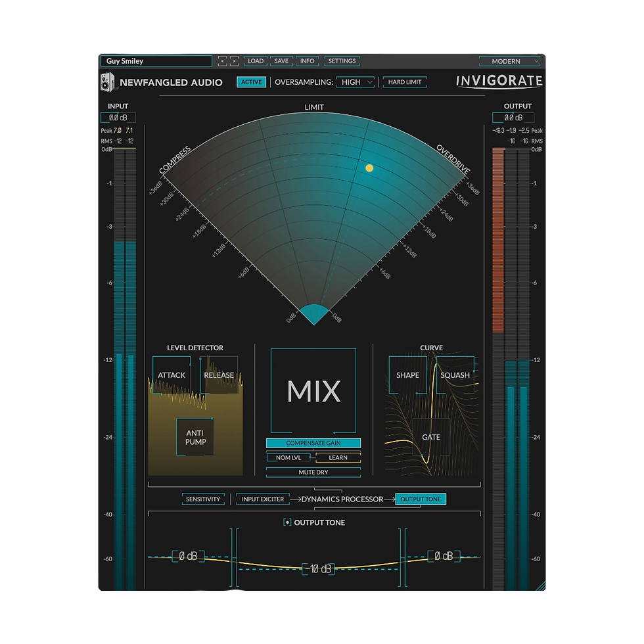The image size is (644, 644).
Task: Click the output peak value -2.5
Action: [524, 131]
